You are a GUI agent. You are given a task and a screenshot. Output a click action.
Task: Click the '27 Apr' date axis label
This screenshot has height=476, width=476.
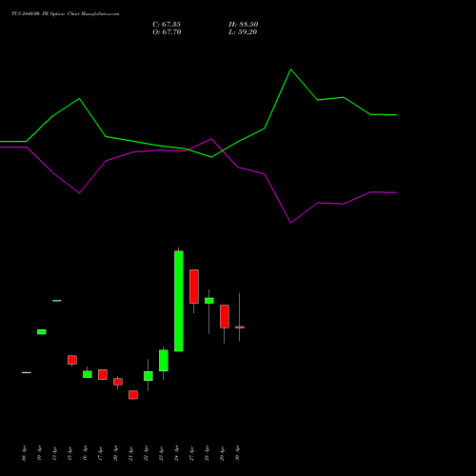(192, 453)
